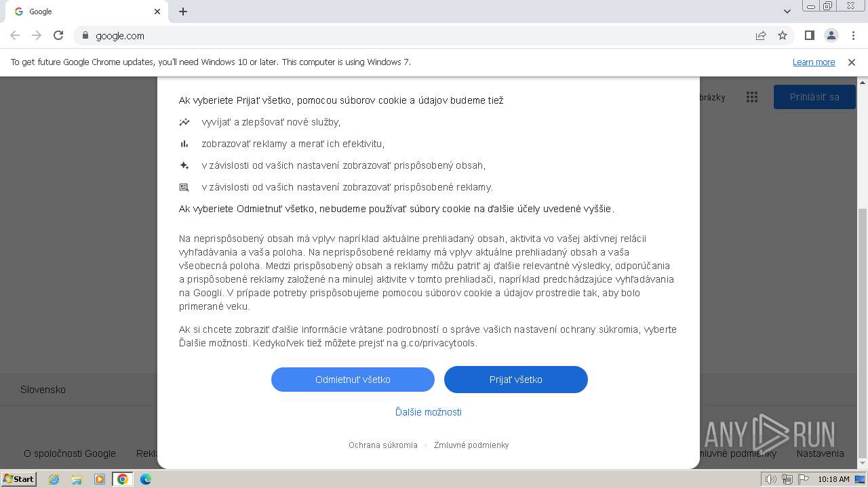Open Chrome three-dot menu
Viewport: 868px width, 488px height.
853,35
